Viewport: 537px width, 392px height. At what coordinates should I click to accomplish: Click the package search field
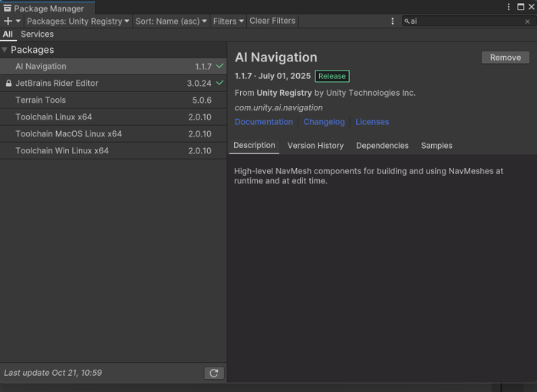pos(464,21)
